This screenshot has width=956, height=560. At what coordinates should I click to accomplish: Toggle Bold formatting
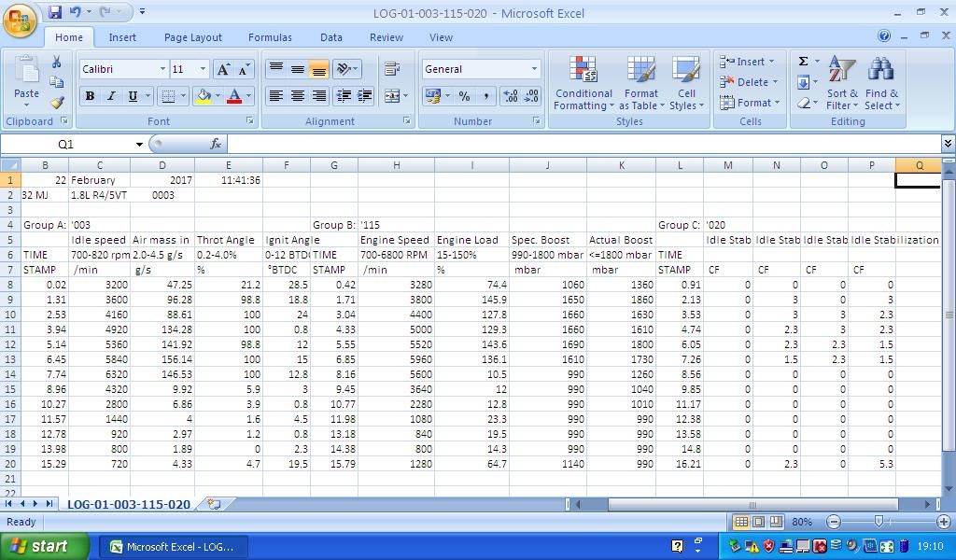(90, 96)
